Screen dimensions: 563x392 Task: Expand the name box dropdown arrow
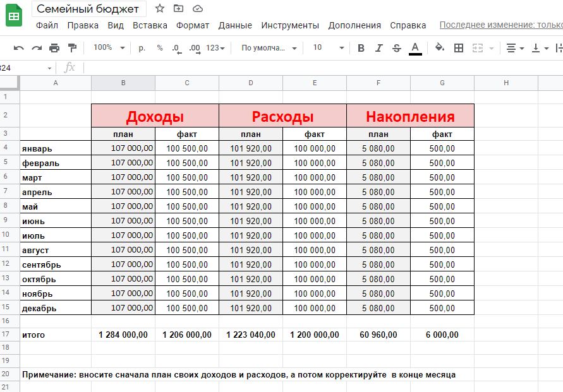(x=49, y=68)
